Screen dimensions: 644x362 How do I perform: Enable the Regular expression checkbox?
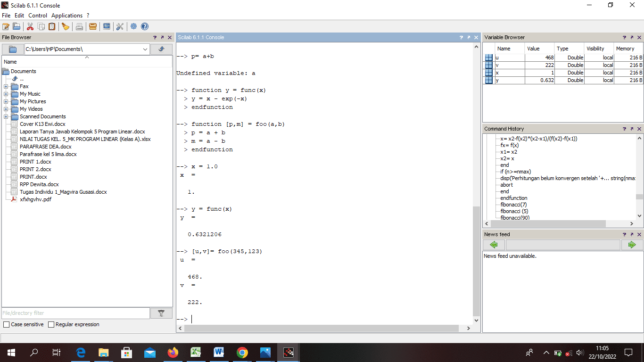(51, 324)
